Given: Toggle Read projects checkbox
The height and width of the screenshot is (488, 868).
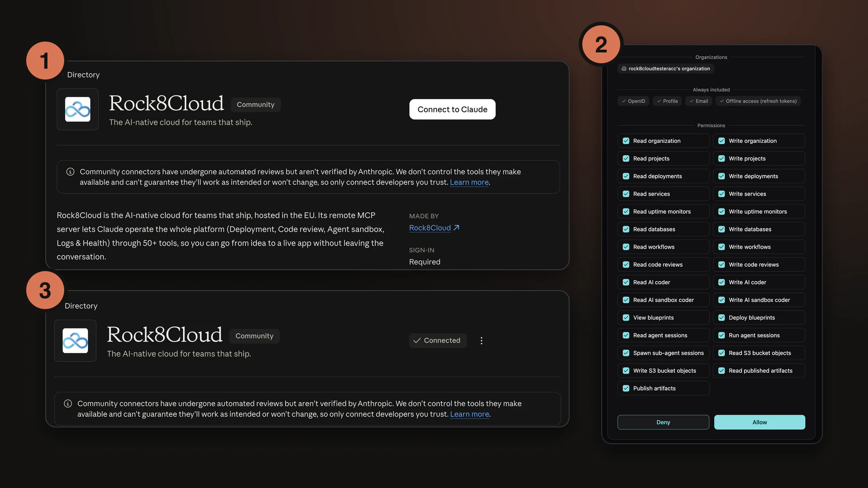Looking at the screenshot, I should tap(626, 159).
